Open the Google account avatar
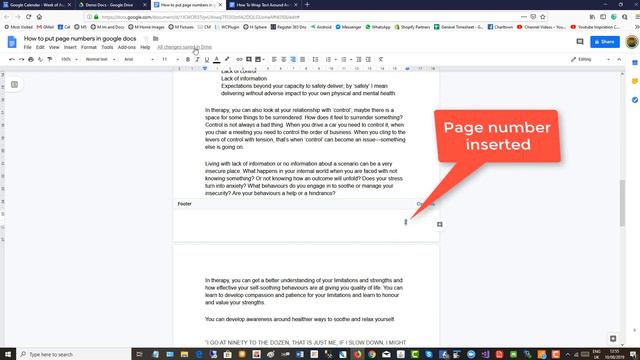This screenshot has width=640, height=360. 632,42
